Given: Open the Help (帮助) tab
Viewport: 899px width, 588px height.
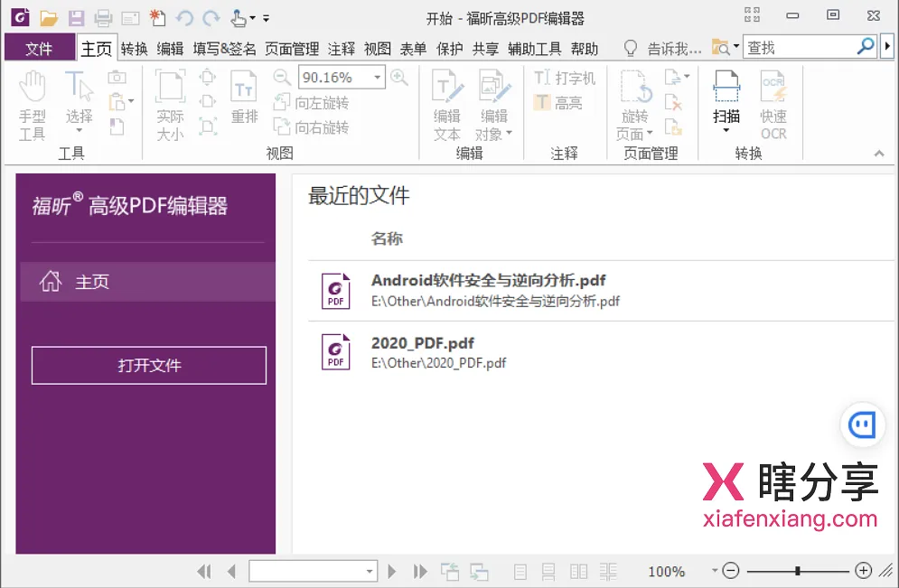Looking at the screenshot, I should [585, 49].
